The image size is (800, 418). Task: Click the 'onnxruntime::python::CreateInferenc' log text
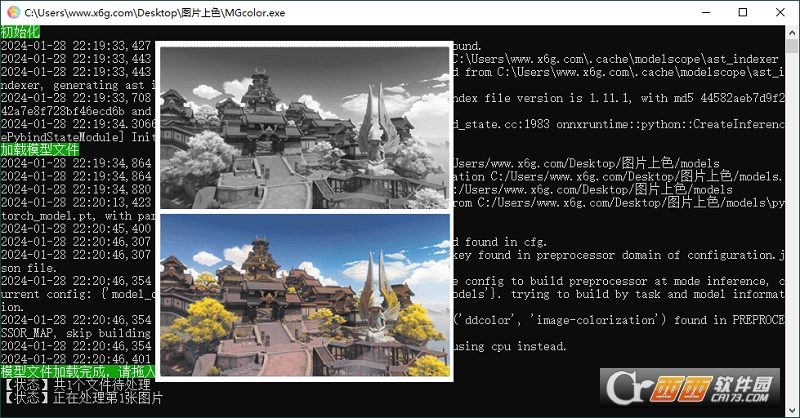click(x=670, y=124)
